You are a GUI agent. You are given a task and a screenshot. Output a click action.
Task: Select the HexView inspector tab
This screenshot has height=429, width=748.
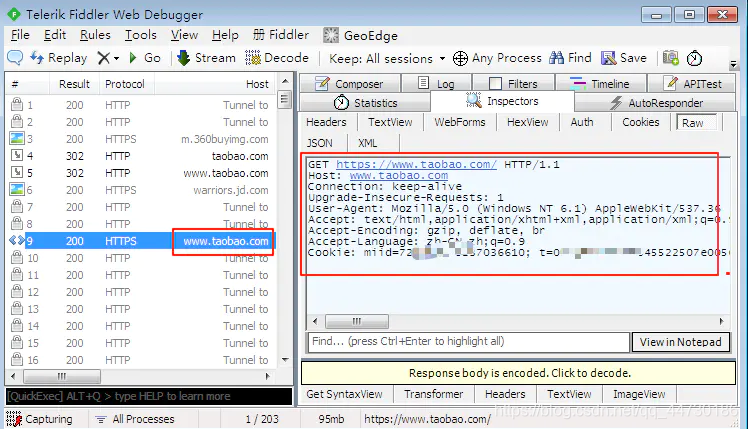tap(528, 122)
